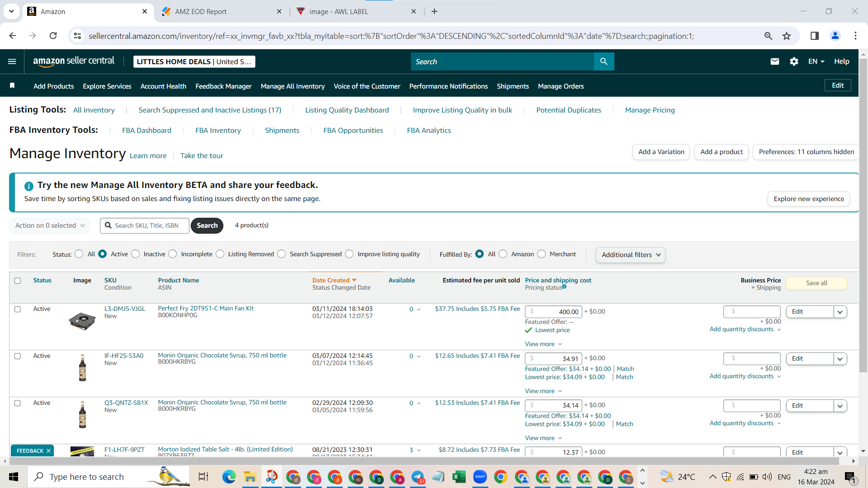Close the FEEDBACK tab with X

[48, 451]
